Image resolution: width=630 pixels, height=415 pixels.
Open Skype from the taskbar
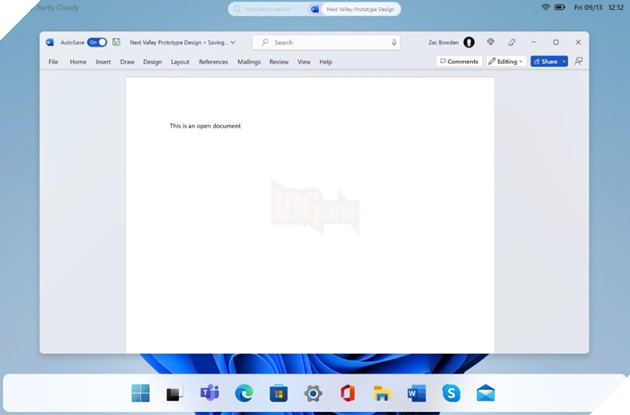[x=451, y=393]
